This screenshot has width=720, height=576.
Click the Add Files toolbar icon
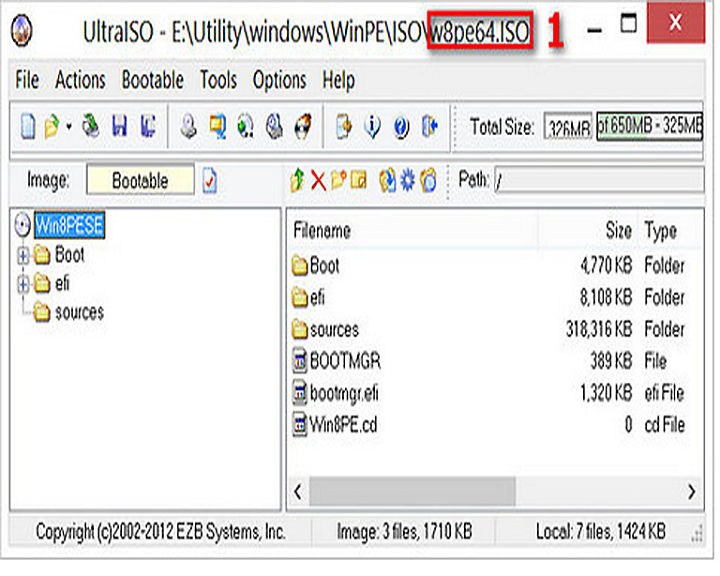[343, 126]
